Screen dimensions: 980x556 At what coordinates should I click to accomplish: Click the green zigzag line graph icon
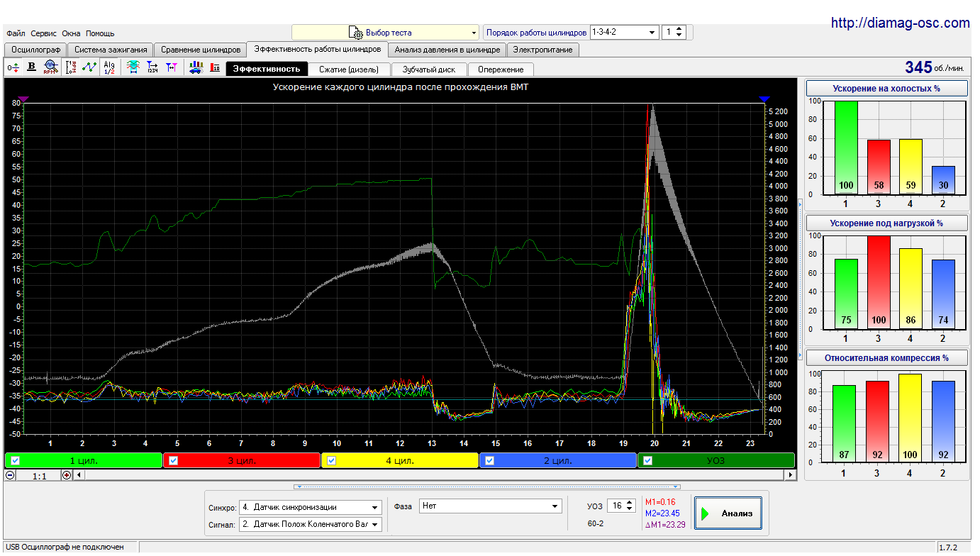point(89,67)
